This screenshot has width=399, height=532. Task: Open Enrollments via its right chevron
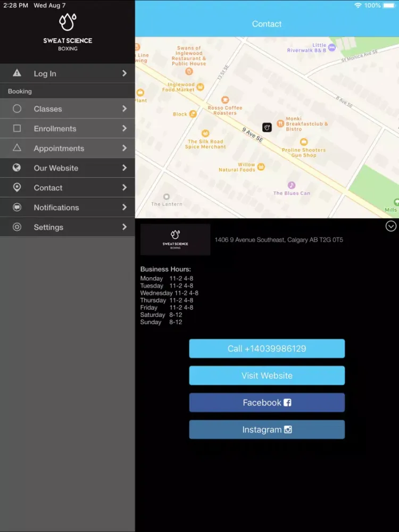(x=124, y=128)
